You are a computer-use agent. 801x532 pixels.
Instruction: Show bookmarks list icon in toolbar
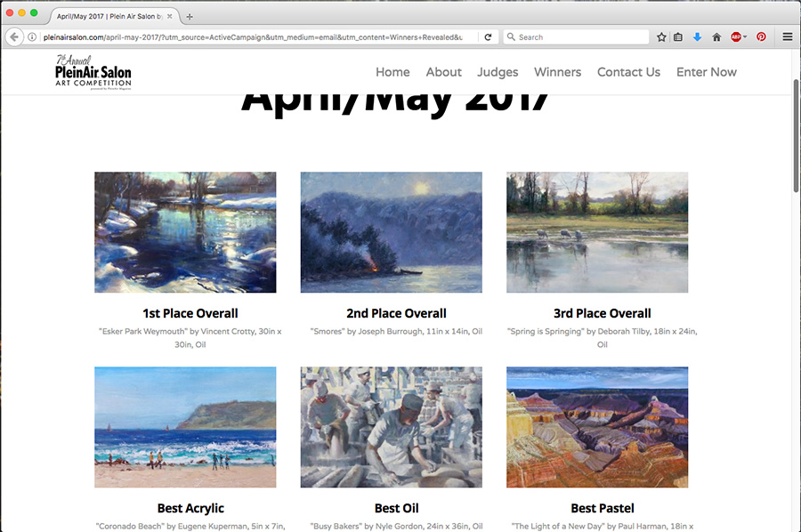coord(678,36)
